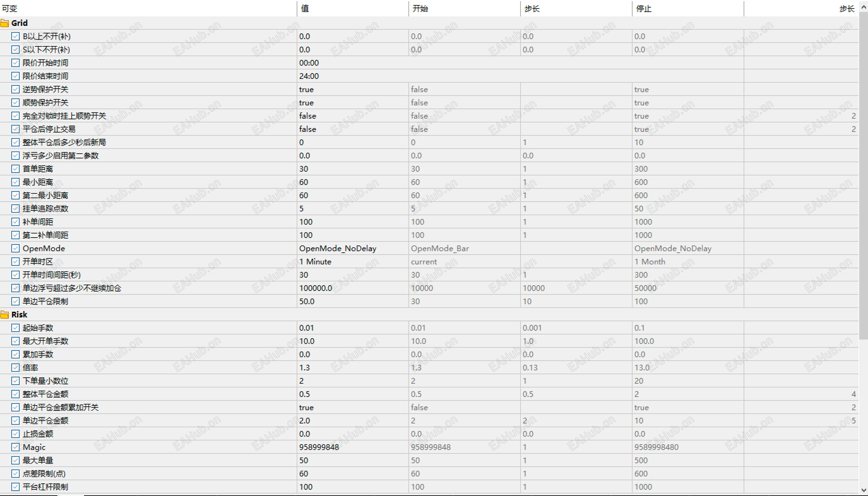Toggle the 倍率 optimization checkbox
Screen dimensions: 868x496
pos(15,368)
